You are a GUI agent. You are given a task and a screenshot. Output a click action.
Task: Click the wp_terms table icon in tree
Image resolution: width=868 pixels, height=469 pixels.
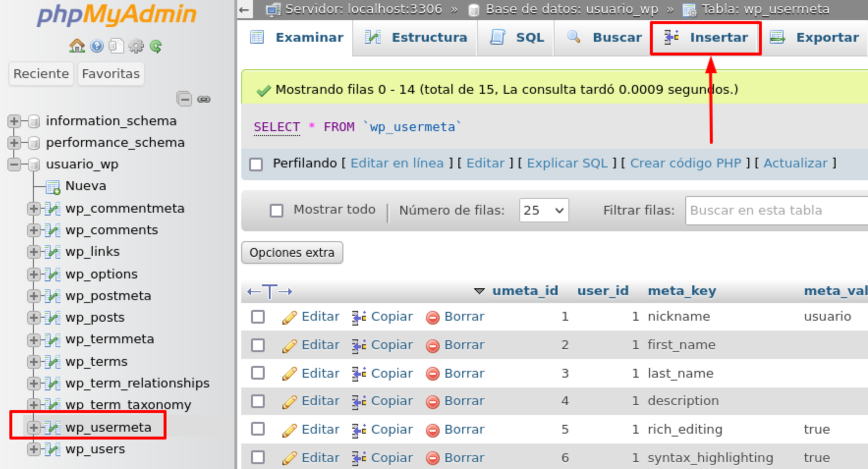click(x=52, y=361)
